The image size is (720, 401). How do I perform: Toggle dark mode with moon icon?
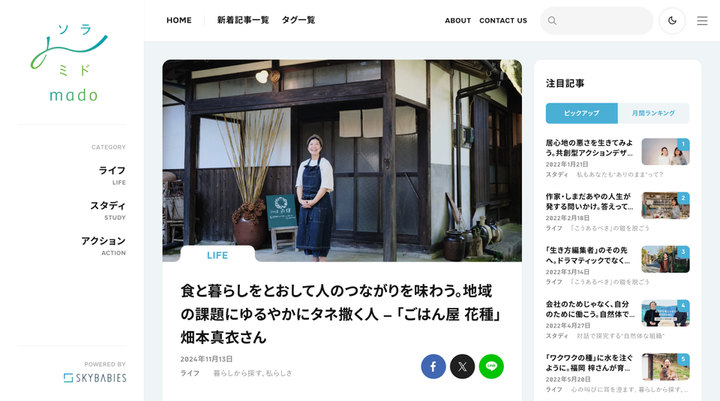[672, 21]
